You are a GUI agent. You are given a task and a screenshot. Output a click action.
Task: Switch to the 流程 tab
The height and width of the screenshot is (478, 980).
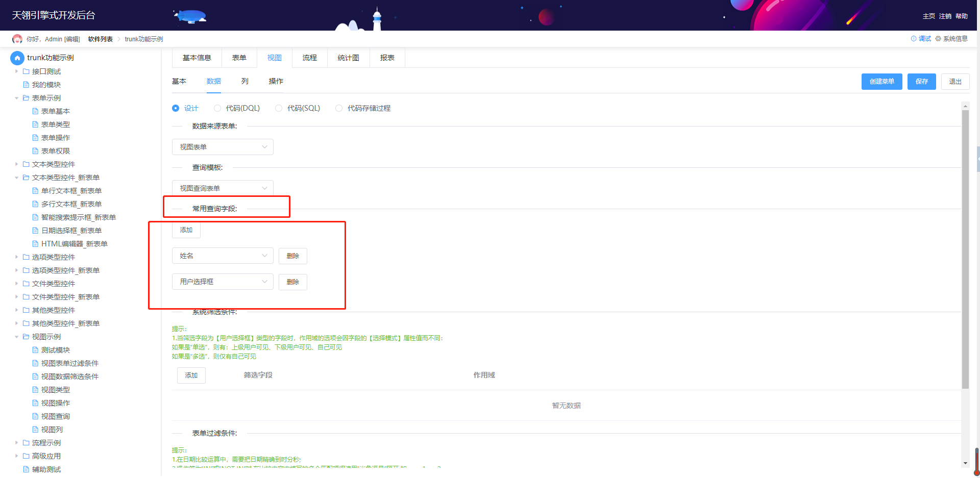pos(310,58)
